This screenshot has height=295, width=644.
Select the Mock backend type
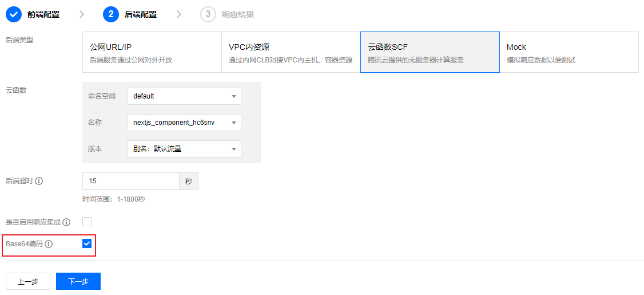point(569,52)
